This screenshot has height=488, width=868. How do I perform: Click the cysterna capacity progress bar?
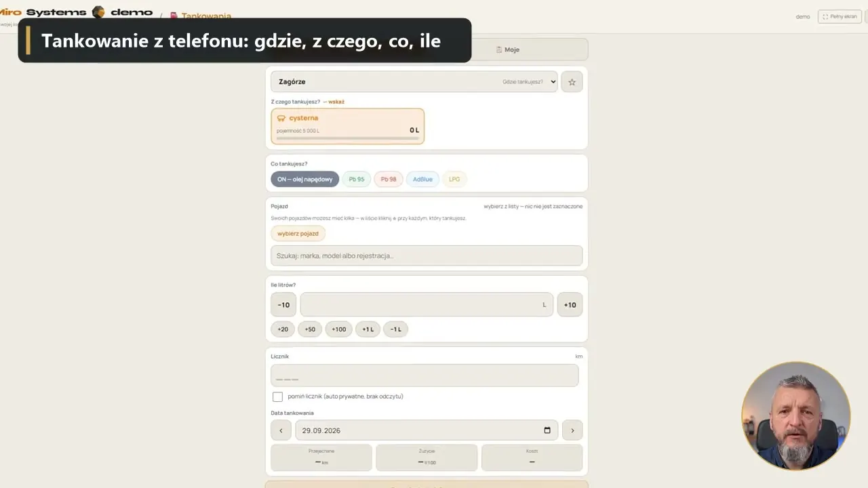pos(347,138)
